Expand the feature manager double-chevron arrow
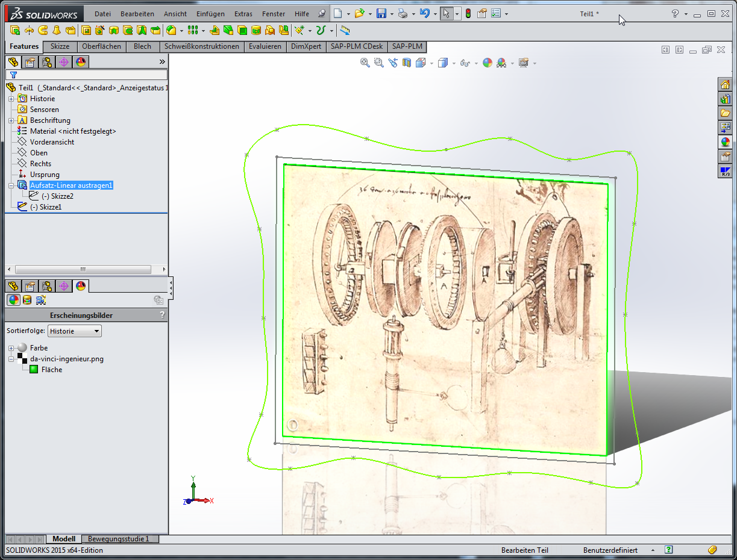Screen dimensions: 737x560 pyautogui.click(x=162, y=61)
